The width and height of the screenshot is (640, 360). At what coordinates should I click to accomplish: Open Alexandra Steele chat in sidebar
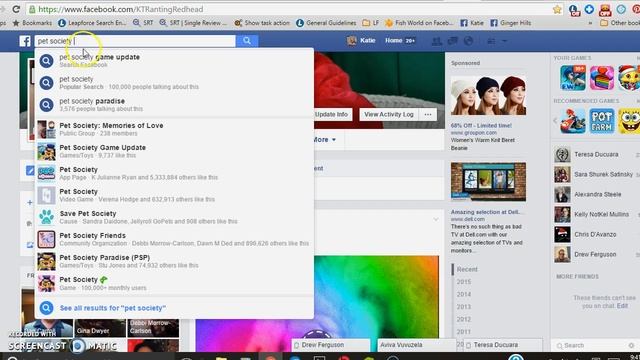(x=596, y=195)
